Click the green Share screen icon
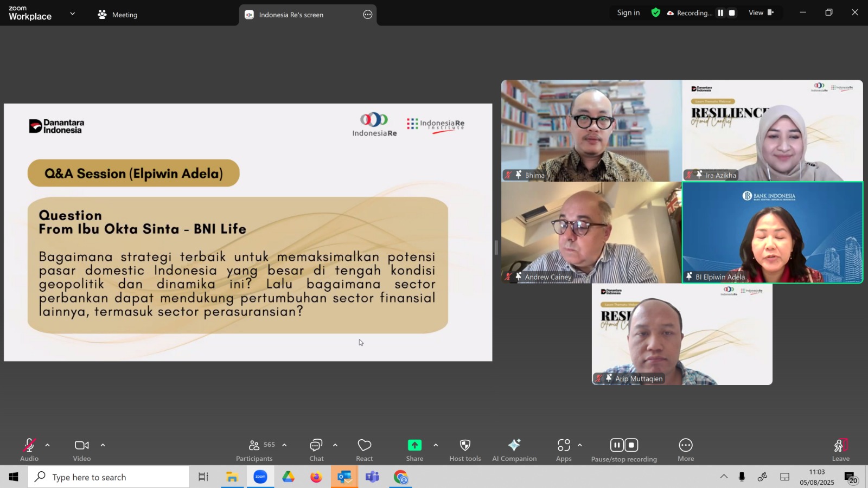The image size is (868, 488). (414, 445)
